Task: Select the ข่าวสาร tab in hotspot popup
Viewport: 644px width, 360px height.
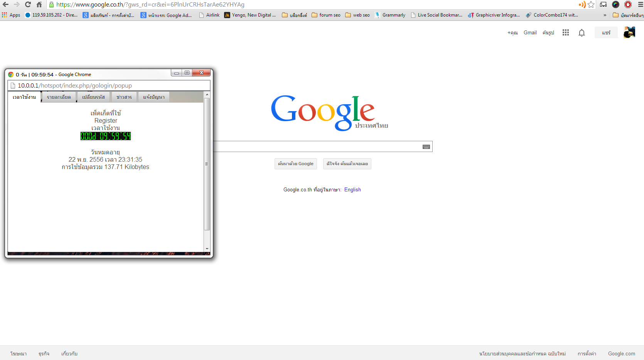Action: pyautogui.click(x=124, y=97)
